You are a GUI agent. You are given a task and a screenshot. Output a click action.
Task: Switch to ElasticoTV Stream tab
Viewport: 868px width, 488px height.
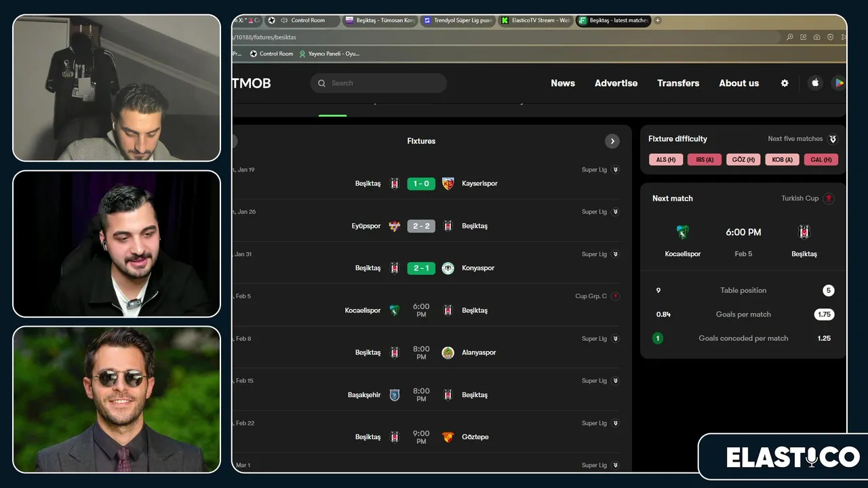[x=536, y=20]
